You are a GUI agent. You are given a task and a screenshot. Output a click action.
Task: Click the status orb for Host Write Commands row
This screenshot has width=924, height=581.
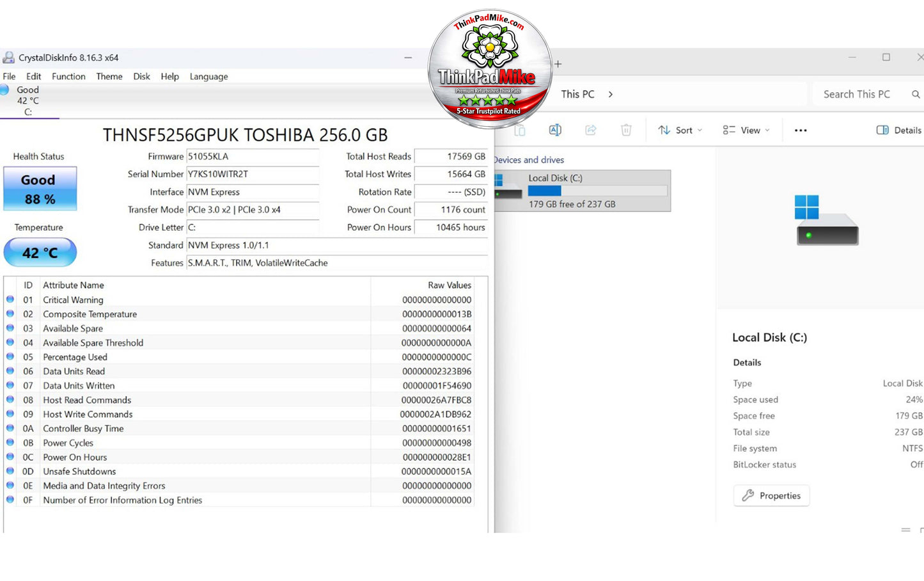[10, 414]
